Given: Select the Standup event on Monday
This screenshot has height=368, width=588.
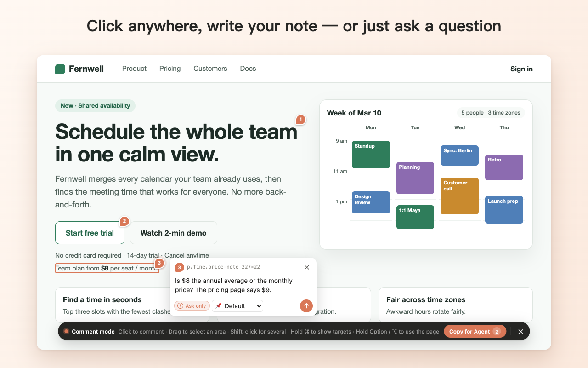Looking at the screenshot, I should pyautogui.click(x=371, y=155).
